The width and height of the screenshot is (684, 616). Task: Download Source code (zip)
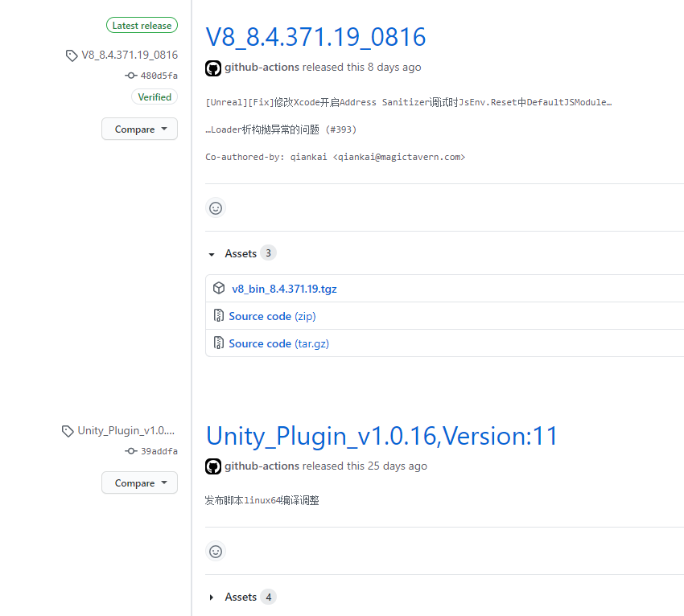[x=272, y=316]
